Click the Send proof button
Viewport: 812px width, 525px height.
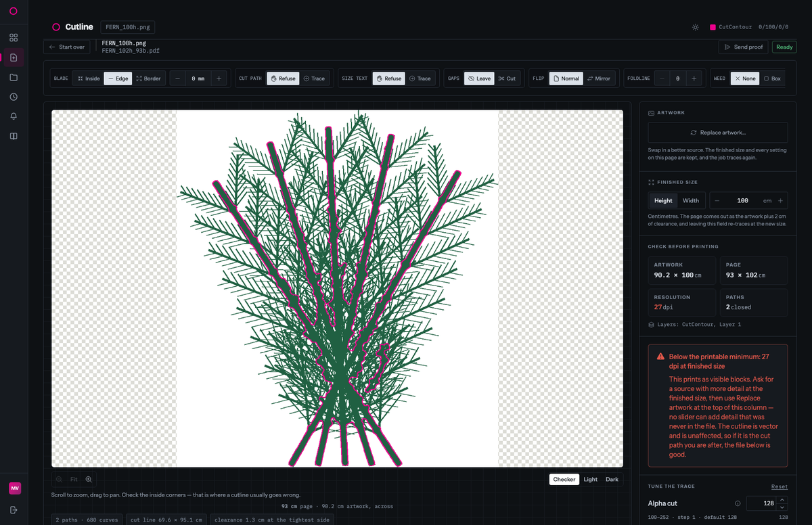tap(743, 47)
